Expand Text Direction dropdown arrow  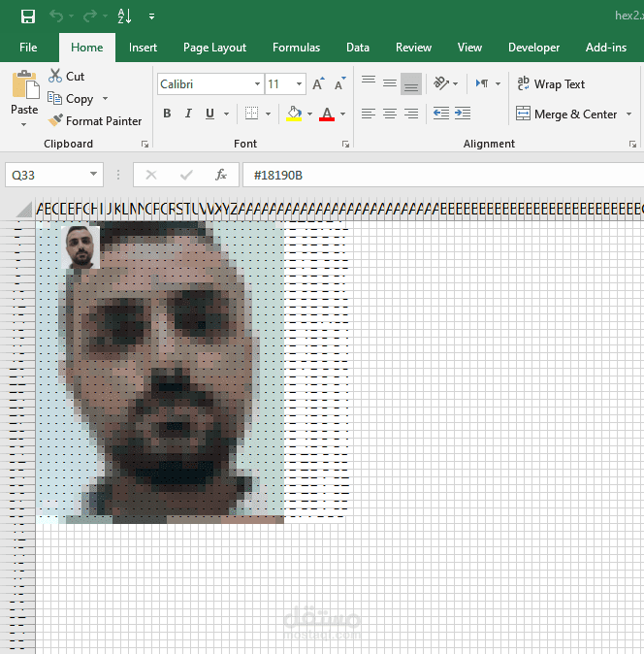pos(498,83)
